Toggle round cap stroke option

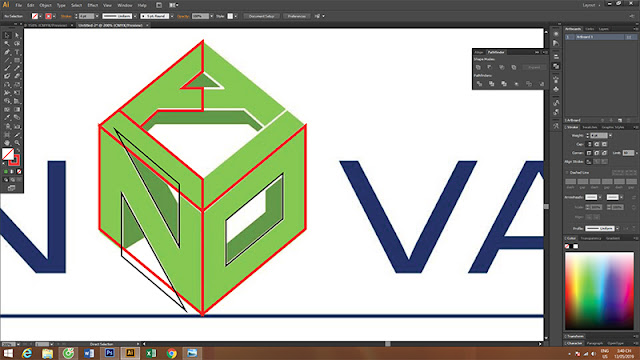pos(596,144)
